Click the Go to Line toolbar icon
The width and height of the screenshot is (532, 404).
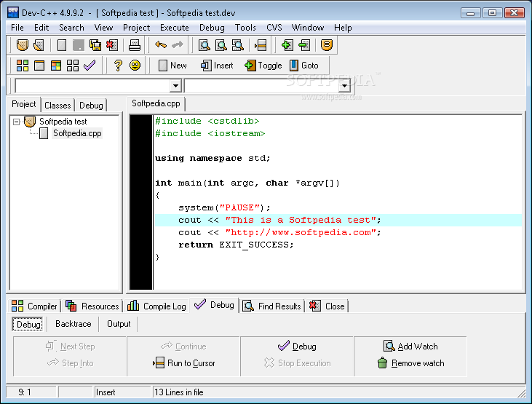tap(261, 45)
